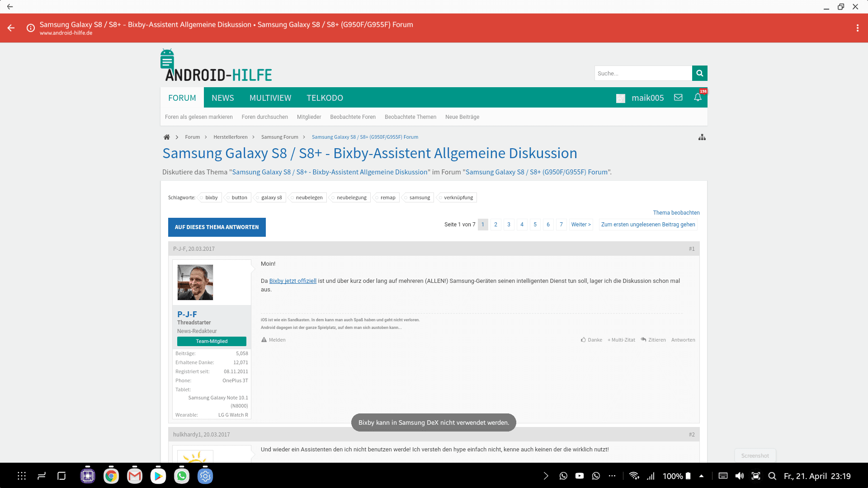The height and width of the screenshot is (488, 868).
Task: Open three-dot overflow menu in red bar
Action: coord(857,28)
